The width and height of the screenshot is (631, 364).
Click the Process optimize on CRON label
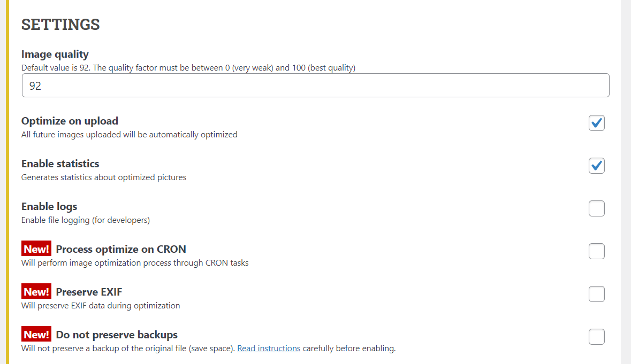(121, 249)
